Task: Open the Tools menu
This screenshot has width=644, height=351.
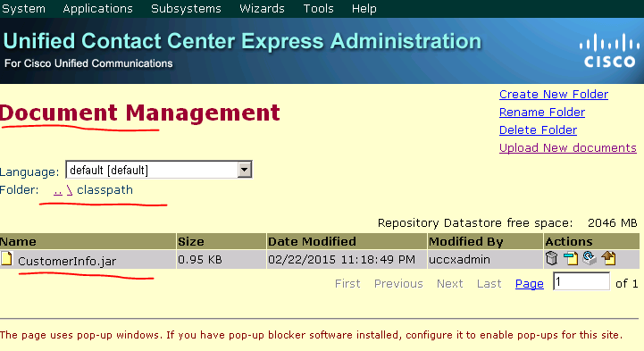Action: 318,9
